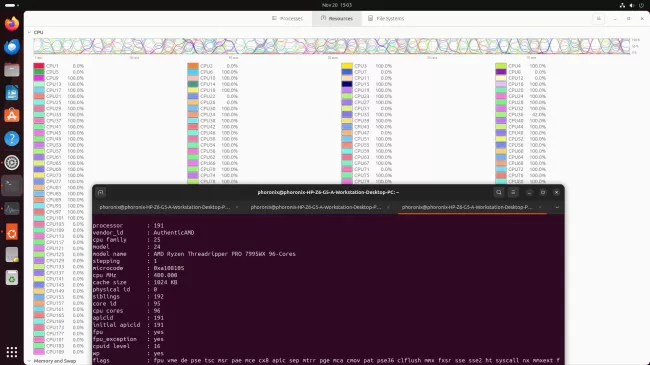Open the terminal tab list dropdown
Viewport: 650px width, 365px height.
(557, 207)
